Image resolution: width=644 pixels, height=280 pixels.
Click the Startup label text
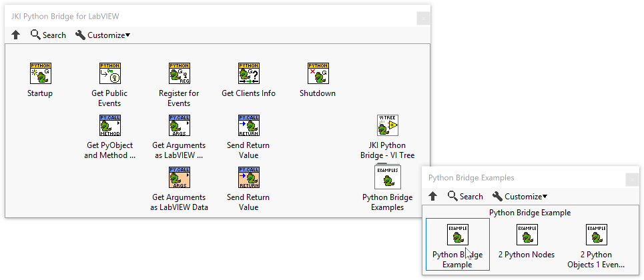coord(40,93)
